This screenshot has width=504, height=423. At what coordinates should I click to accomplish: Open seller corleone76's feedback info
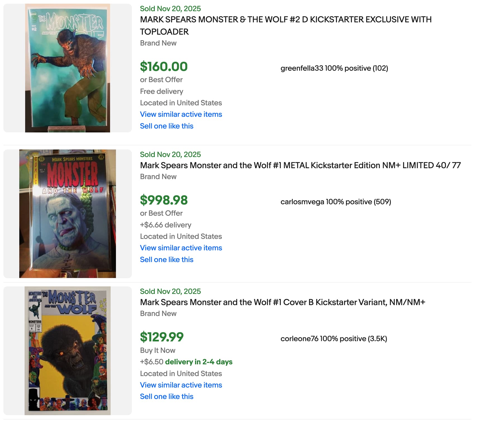[334, 339]
